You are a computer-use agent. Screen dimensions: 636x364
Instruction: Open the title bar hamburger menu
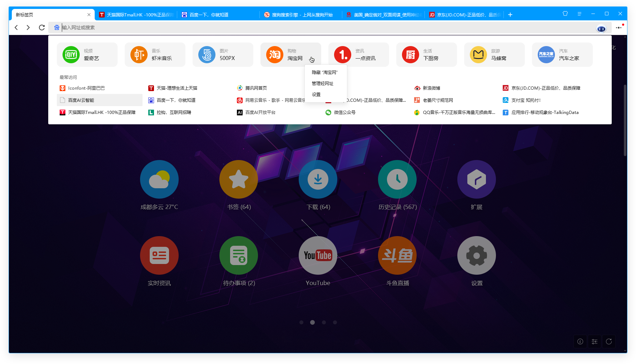[579, 14]
